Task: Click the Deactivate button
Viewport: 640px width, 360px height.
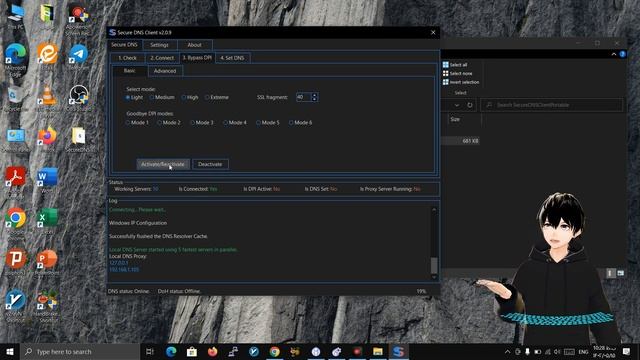Action: pos(210,164)
